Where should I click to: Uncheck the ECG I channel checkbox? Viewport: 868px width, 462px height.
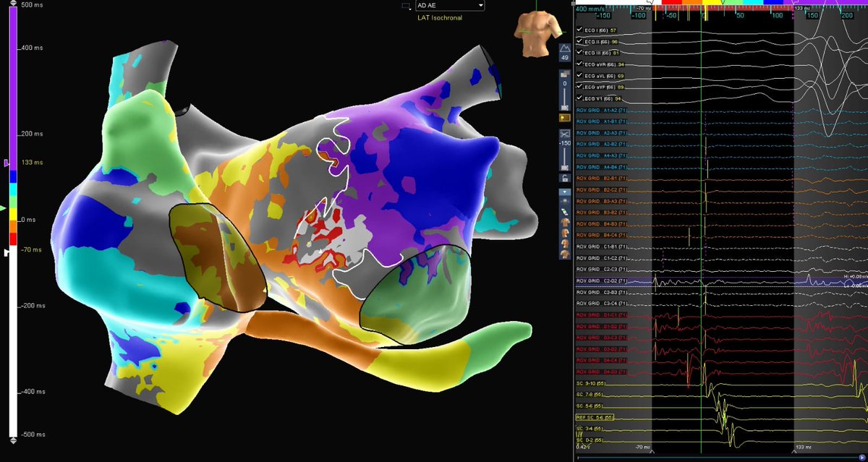tap(579, 30)
